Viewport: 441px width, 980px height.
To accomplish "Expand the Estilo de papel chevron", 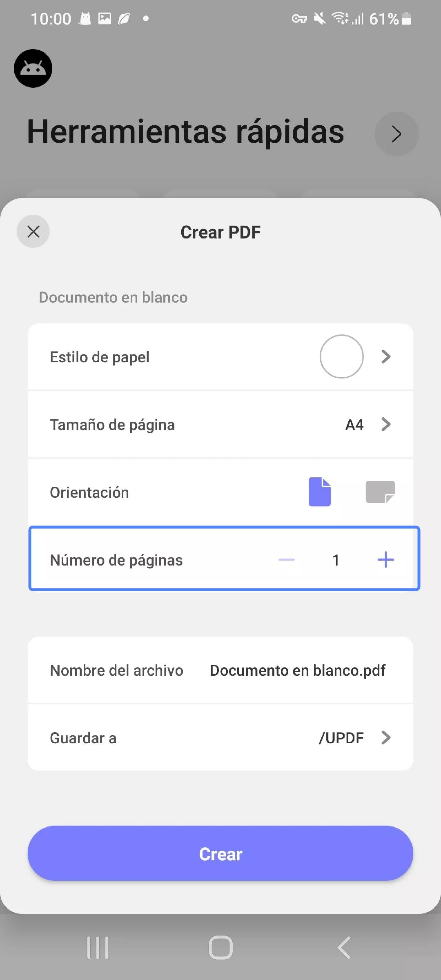I will [386, 356].
